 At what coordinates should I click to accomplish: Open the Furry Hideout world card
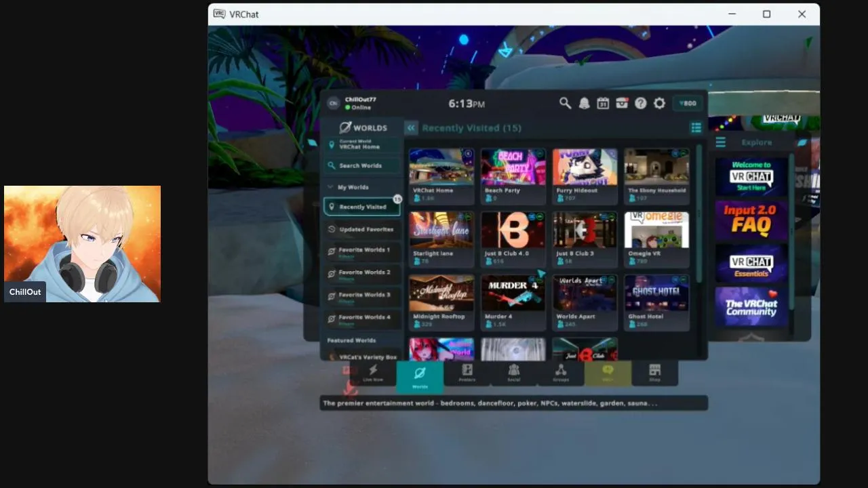[585, 176]
